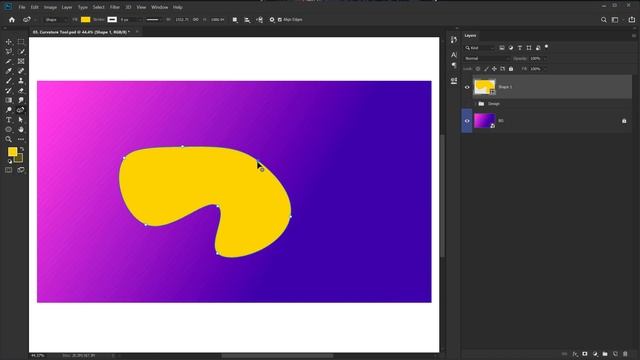
Task: Toggle the lock transparent pixels button
Action: [x=478, y=69]
